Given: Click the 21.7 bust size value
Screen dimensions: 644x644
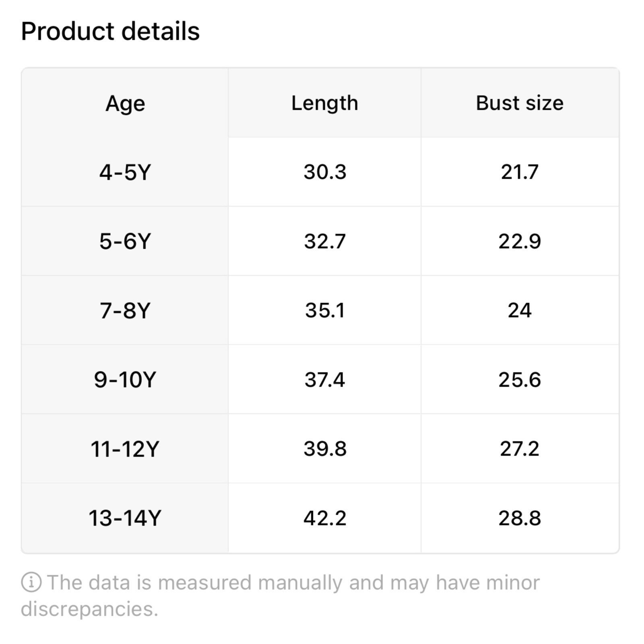Looking at the screenshot, I should [x=520, y=172].
